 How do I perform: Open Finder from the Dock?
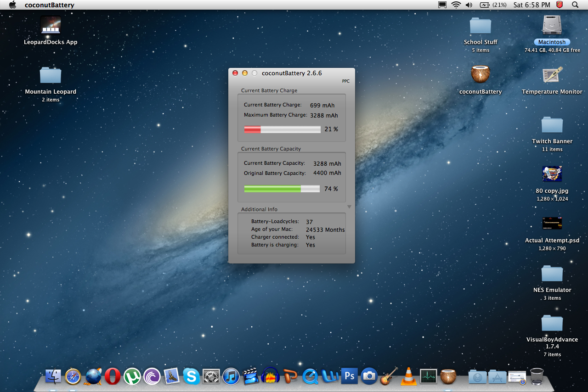click(53, 376)
